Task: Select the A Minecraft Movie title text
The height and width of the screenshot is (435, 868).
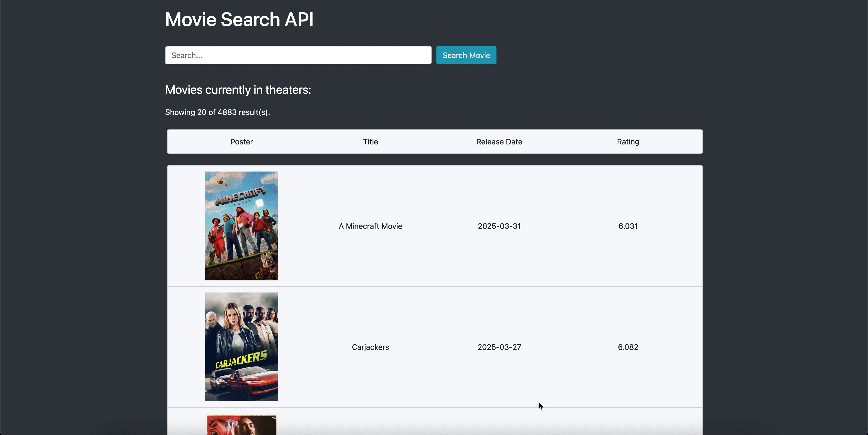Action: click(370, 226)
